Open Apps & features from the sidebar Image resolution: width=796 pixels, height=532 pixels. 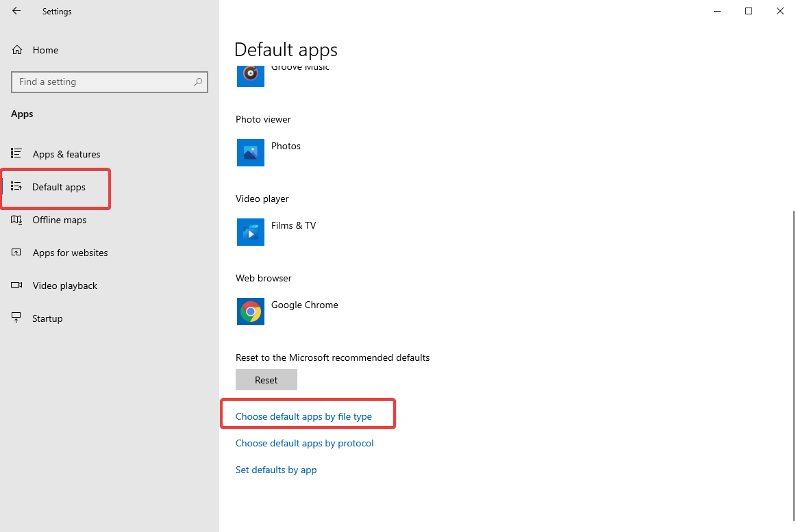66,153
